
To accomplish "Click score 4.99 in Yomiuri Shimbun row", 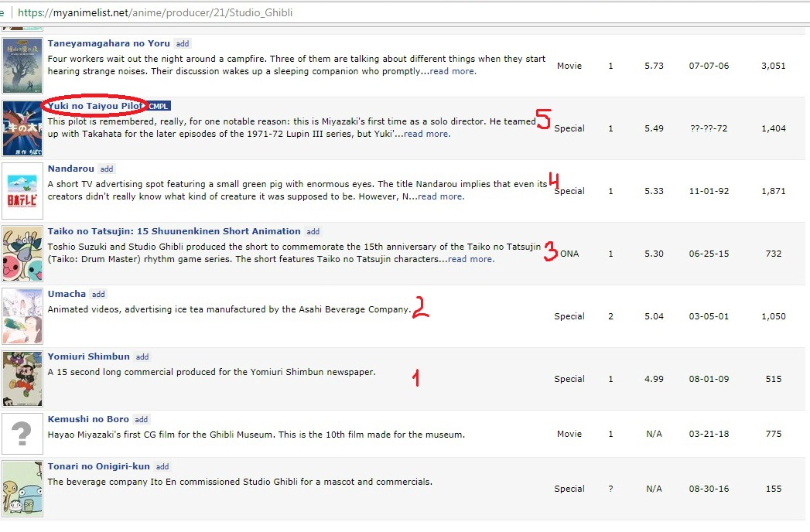I will [654, 378].
